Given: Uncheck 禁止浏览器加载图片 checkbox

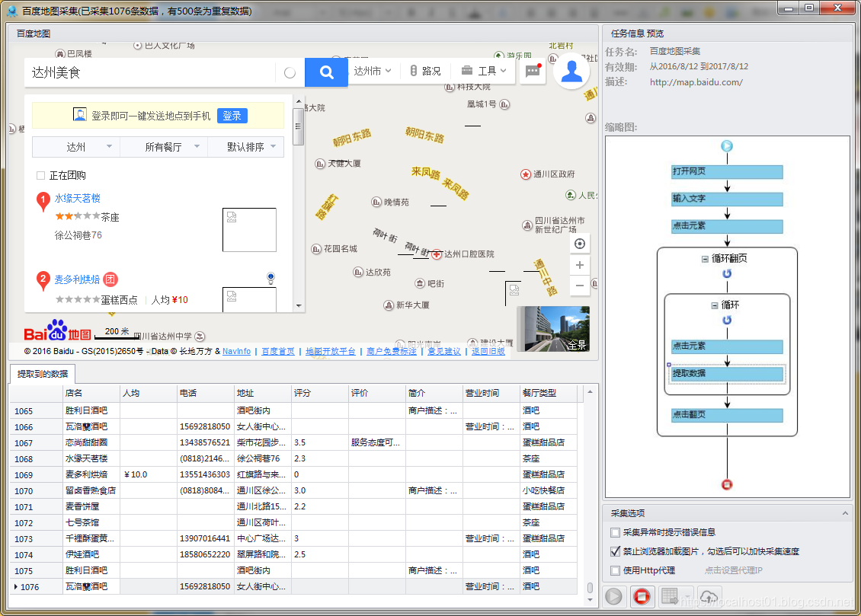Looking at the screenshot, I should coord(615,551).
